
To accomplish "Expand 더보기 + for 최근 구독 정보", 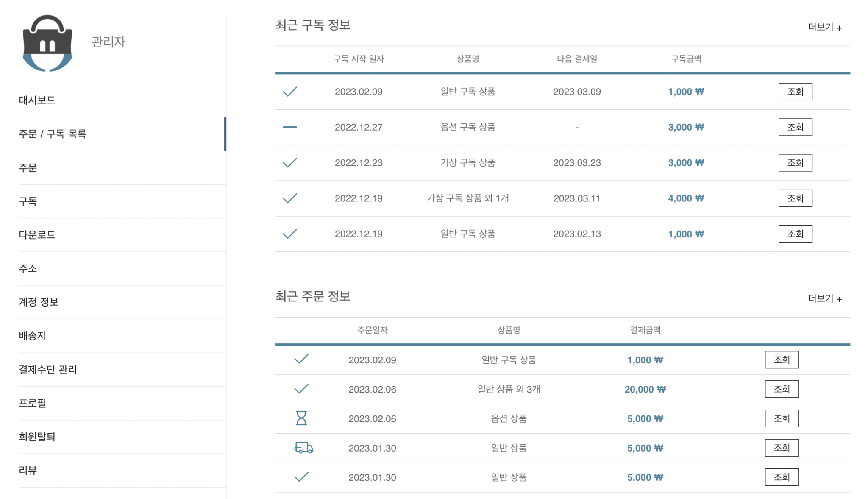I will tap(824, 28).
